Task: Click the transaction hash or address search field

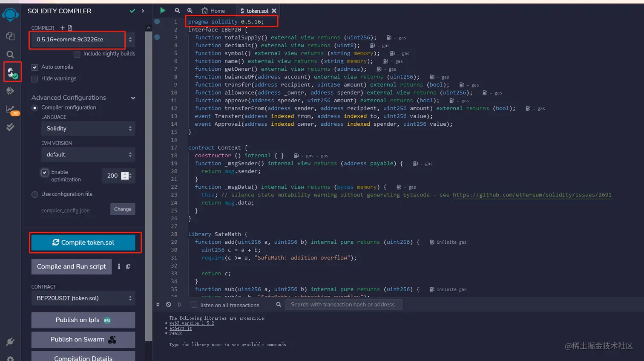Action: click(x=344, y=305)
